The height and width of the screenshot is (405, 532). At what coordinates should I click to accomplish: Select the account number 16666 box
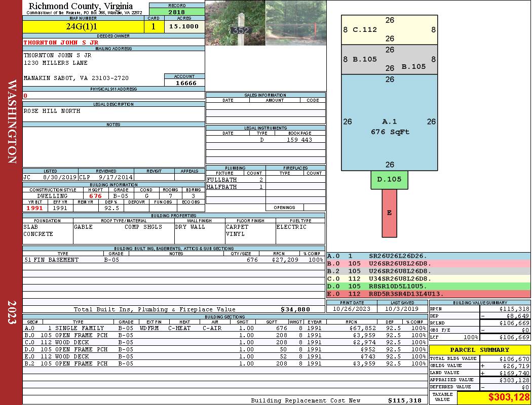point(184,83)
